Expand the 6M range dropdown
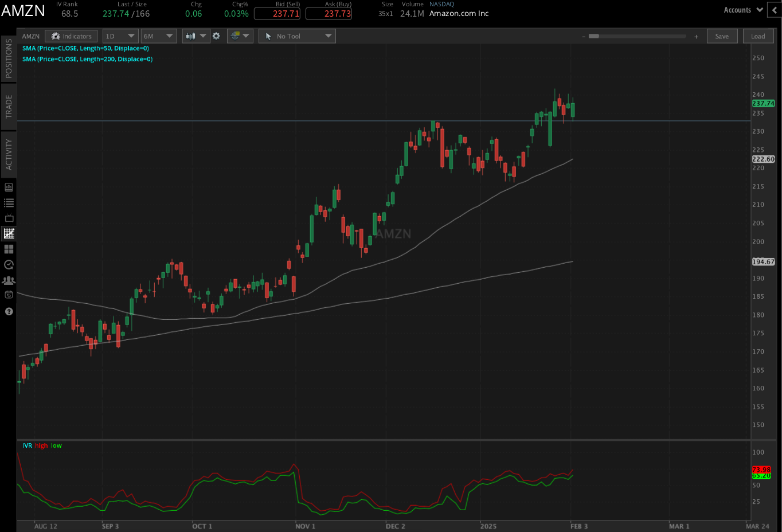This screenshot has width=782, height=532. pos(159,36)
